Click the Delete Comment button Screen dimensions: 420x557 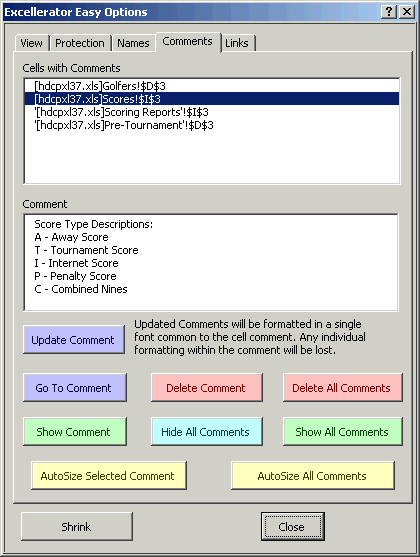pyautogui.click(x=206, y=388)
